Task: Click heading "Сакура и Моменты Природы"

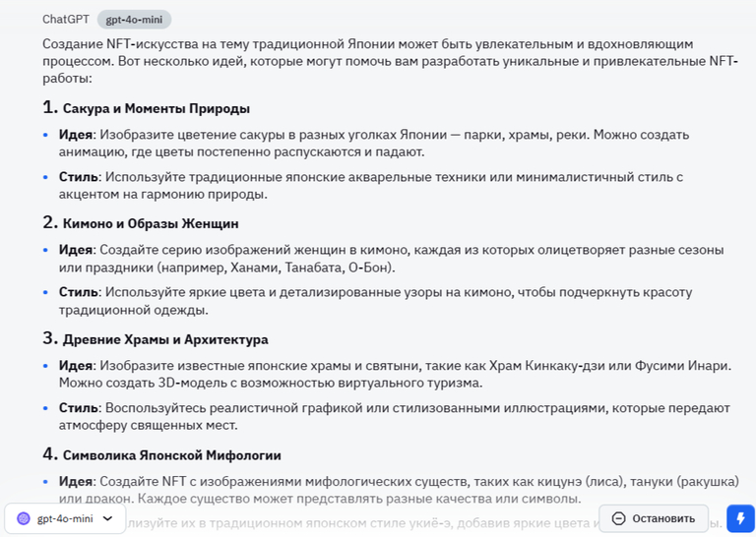Action: point(157,108)
